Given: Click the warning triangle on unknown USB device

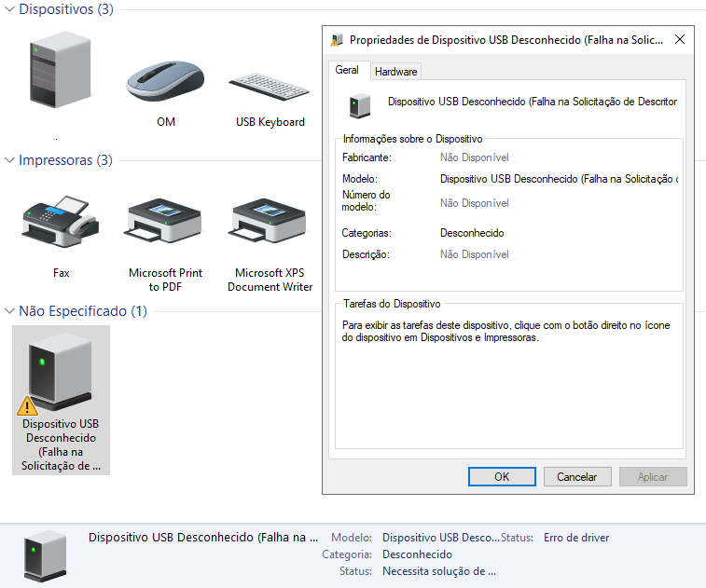Looking at the screenshot, I should pos(27,406).
